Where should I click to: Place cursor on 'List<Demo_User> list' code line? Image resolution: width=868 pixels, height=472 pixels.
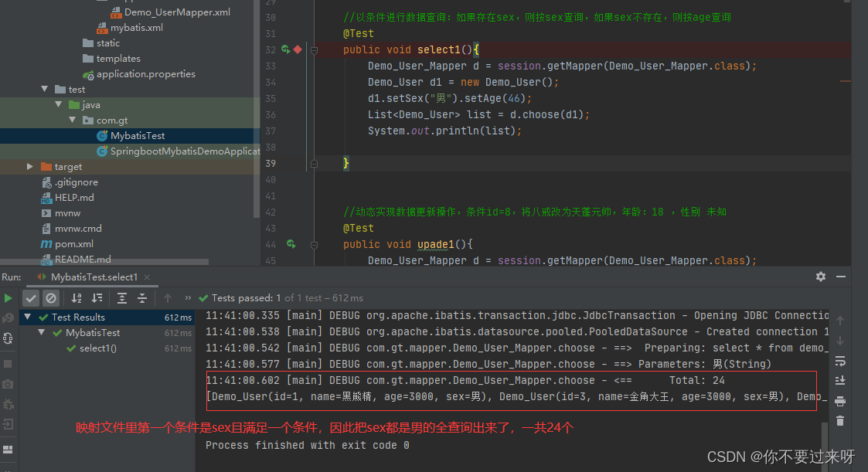click(479, 114)
